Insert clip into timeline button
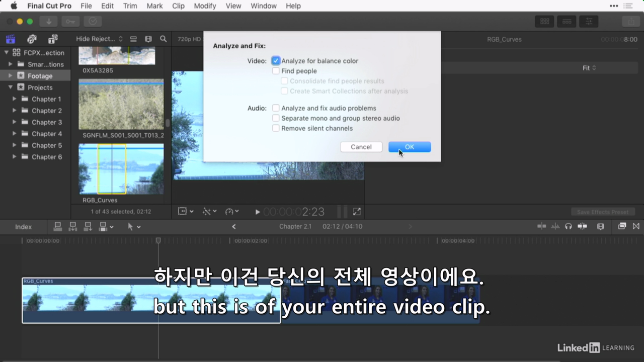The height and width of the screenshot is (362, 644). pyautogui.click(x=73, y=227)
